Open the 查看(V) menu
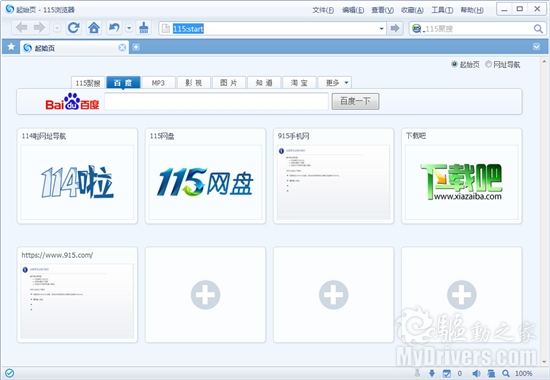 tap(382, 10)
